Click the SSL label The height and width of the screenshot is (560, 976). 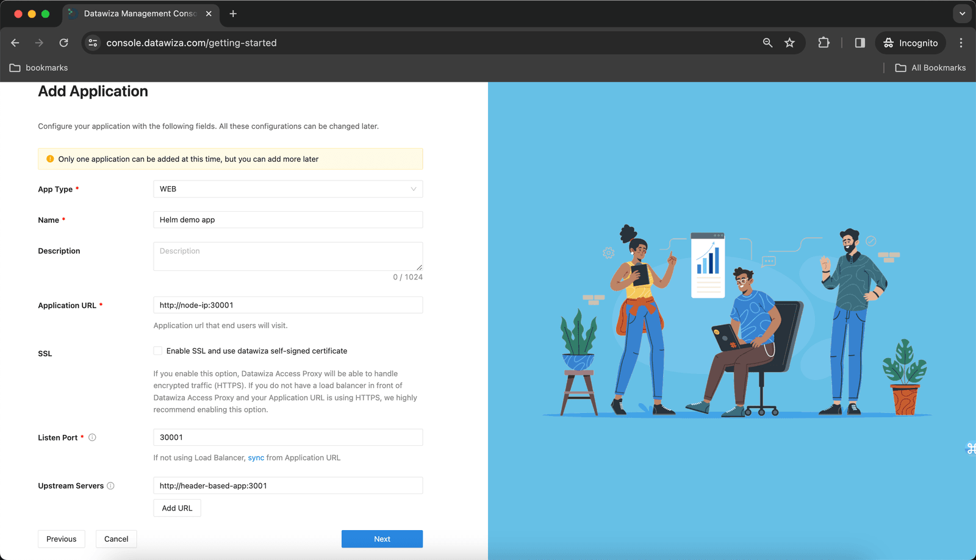(x=45, y=353)
